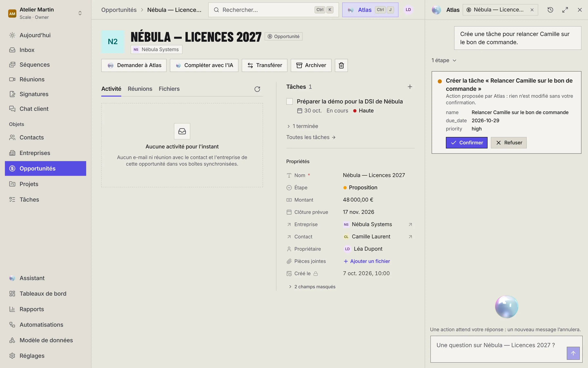Open Atlas conversation history
Viewport: 588px width, 368px height.
(550, 10)
